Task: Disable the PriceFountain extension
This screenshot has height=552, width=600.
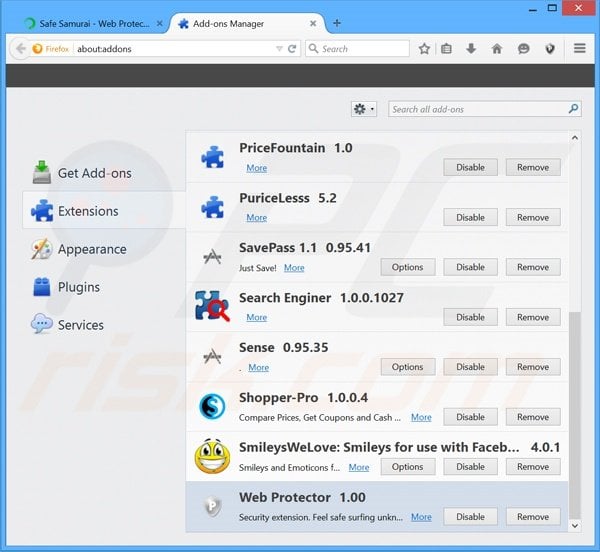Action: pos(470,167)
